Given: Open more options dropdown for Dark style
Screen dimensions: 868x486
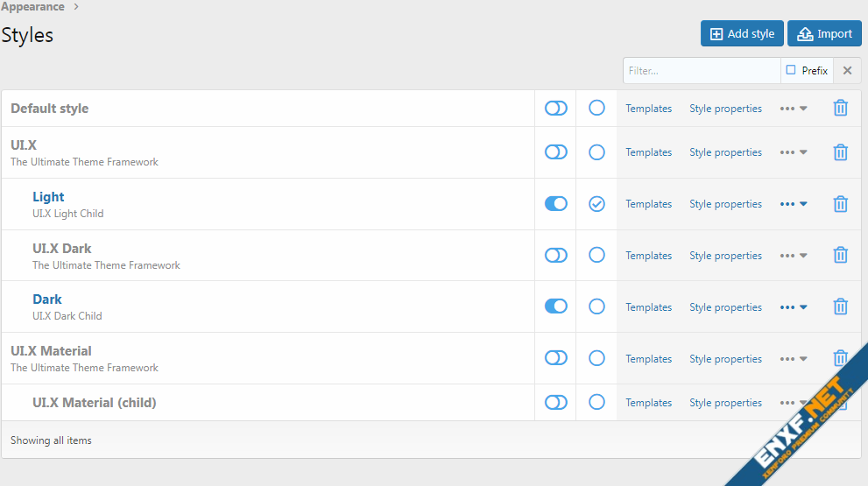Looking at the screenshot, I should click(x=793, y=307).
